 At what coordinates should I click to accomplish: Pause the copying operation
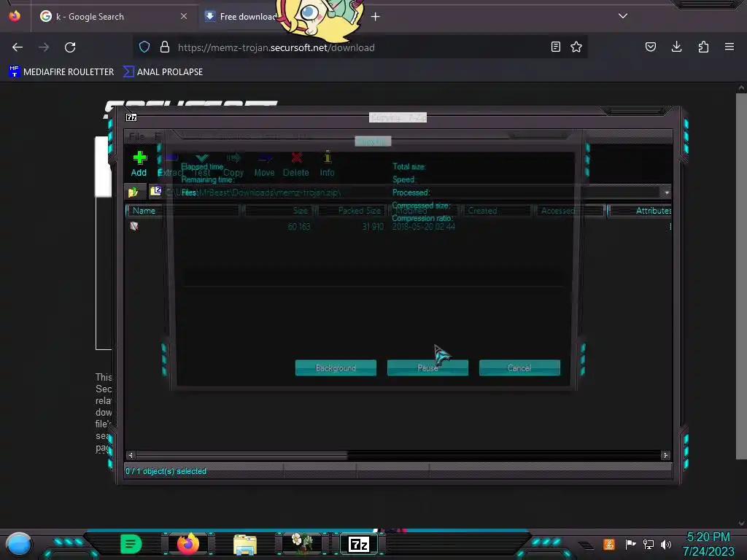click(427, 367)
